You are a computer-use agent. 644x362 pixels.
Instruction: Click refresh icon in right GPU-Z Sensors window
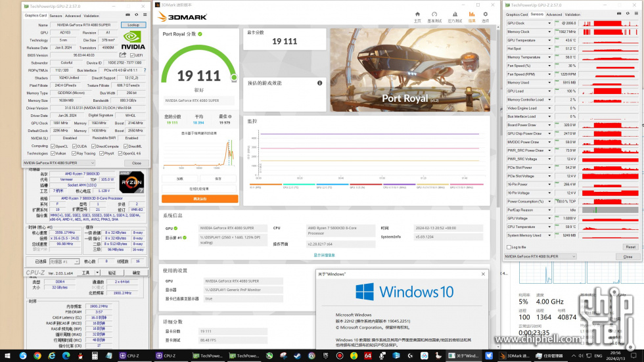click(x=628, y=14)
